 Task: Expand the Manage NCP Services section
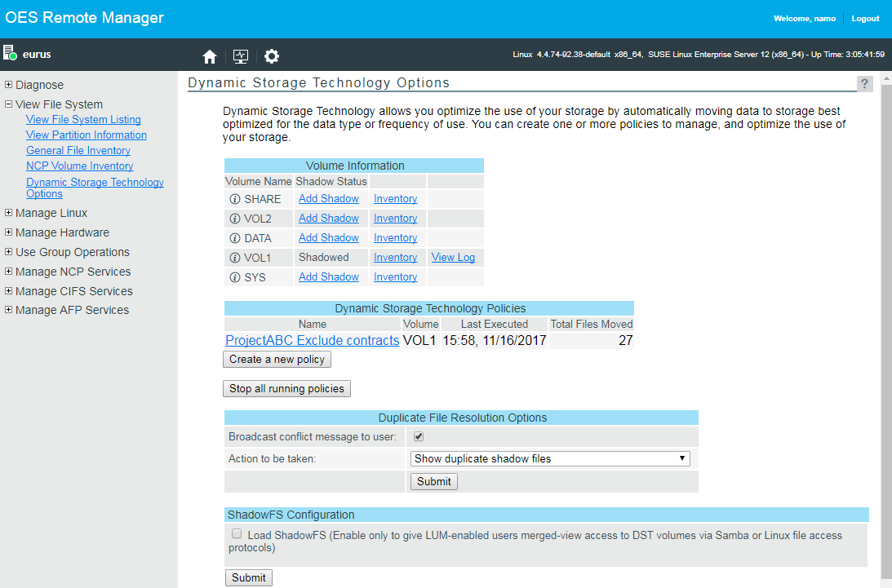[x=9, y=272]
